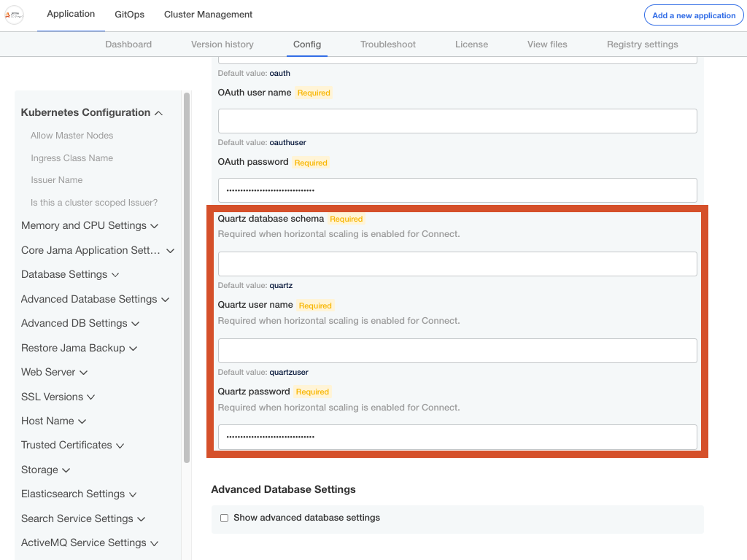747x560 pixels.
Task: Focus the Quartz password field
Action: coord(458,437)
